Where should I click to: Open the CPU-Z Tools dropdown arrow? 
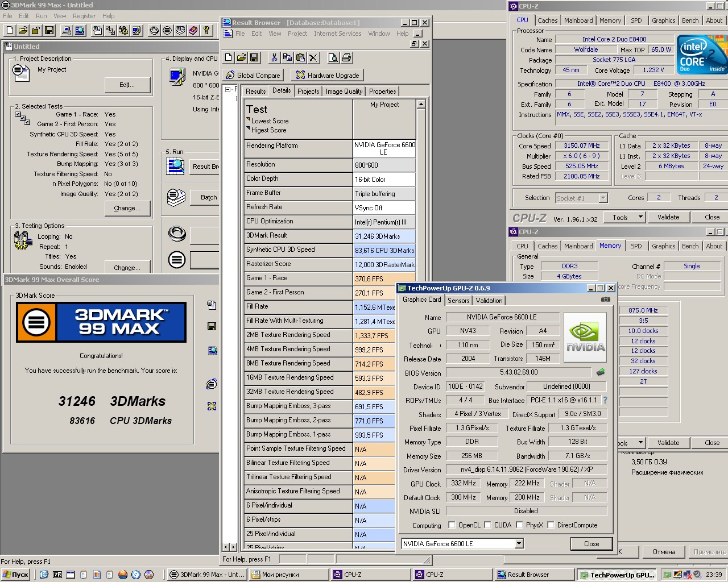[640, 217]
